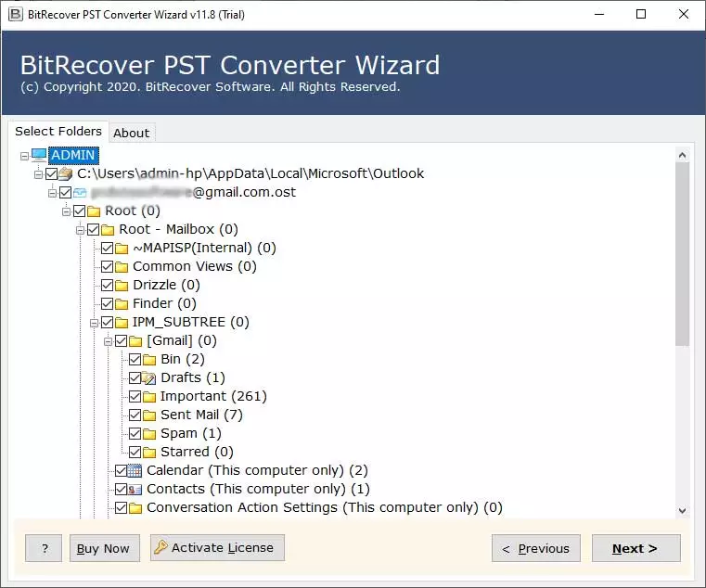Image resolution: width=706 pixels, height=588 pixels.
Task: Select the Common Views (0) label
Action: 195,266
